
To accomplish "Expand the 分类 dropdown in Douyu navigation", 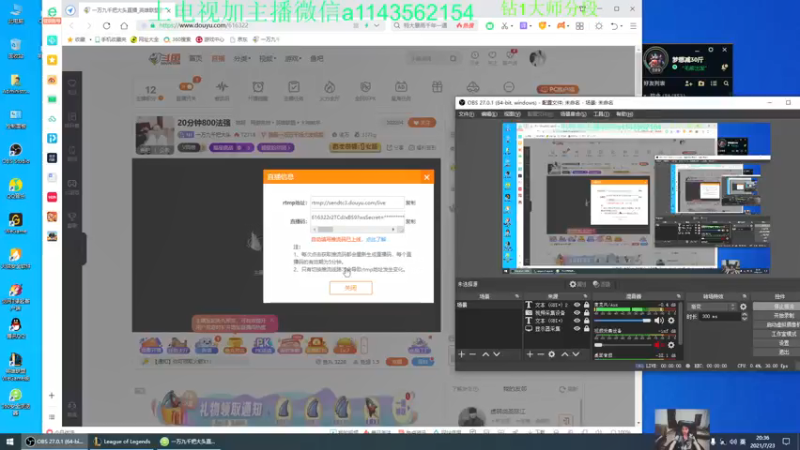I will [242, 59].
